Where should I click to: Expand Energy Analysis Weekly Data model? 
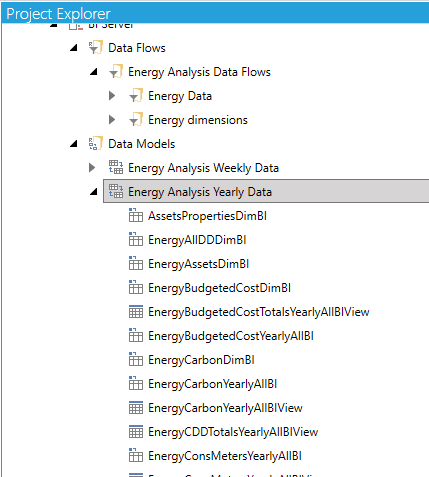[x=92, y=168]
